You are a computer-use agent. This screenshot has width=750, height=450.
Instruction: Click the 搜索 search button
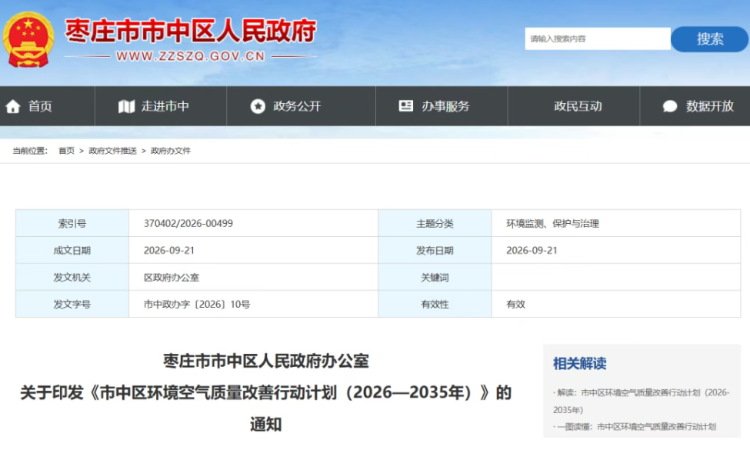point(710,39)
